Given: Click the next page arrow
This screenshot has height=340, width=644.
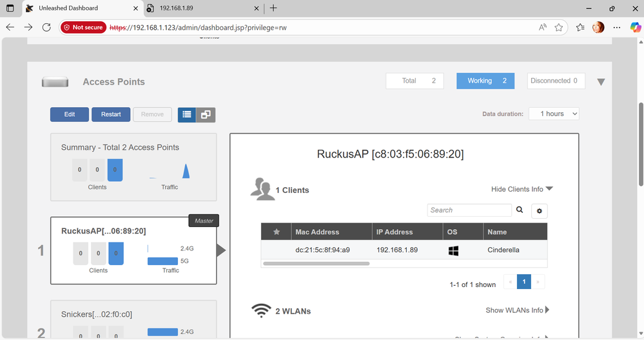Looking at the screenshot, I should 538,282.
